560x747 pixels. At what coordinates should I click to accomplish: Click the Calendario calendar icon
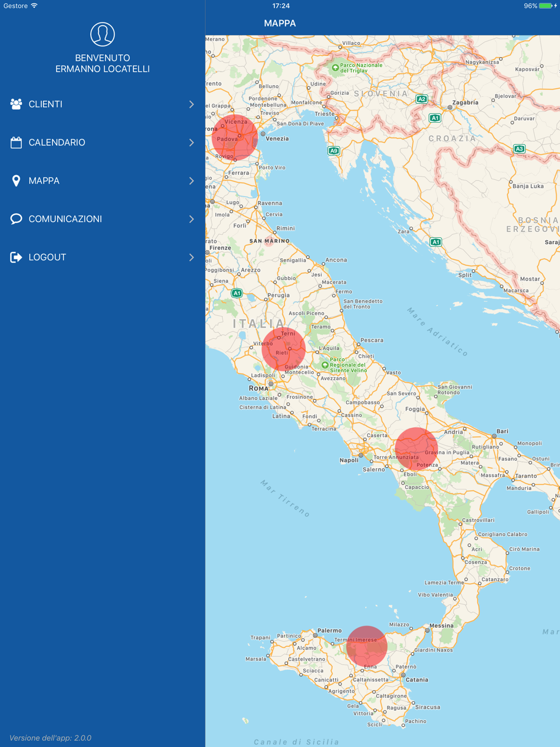point(16,142)
